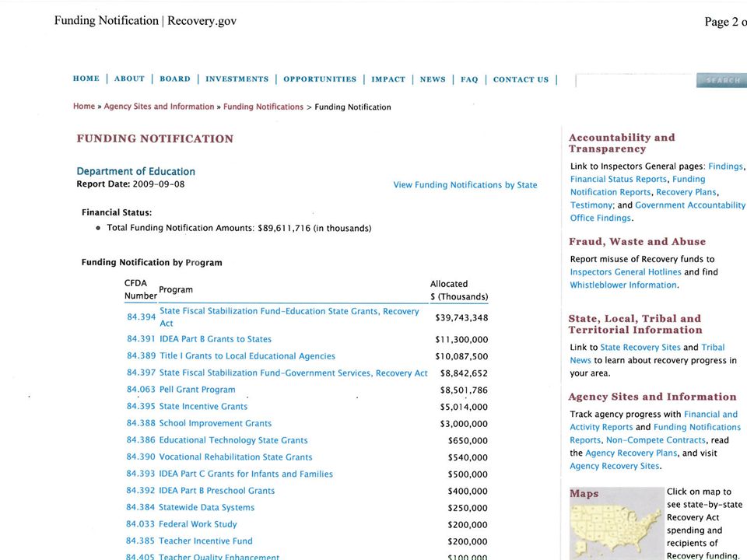Image resolution: width=747 pixels, height=560 pixels.
Task: Open IDEA Part B Preschool Grants link
Action: [217, 491]
